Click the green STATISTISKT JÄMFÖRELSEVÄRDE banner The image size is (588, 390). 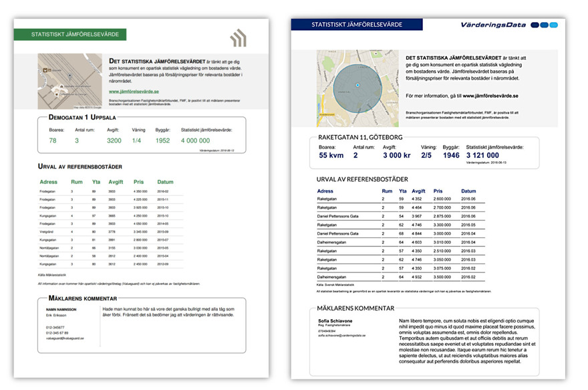(x=70, y=35)
